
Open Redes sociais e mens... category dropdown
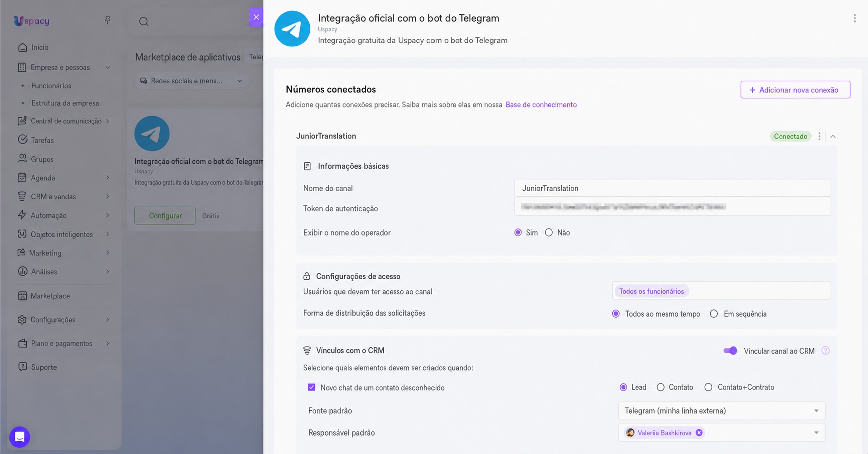click(191, 81)
